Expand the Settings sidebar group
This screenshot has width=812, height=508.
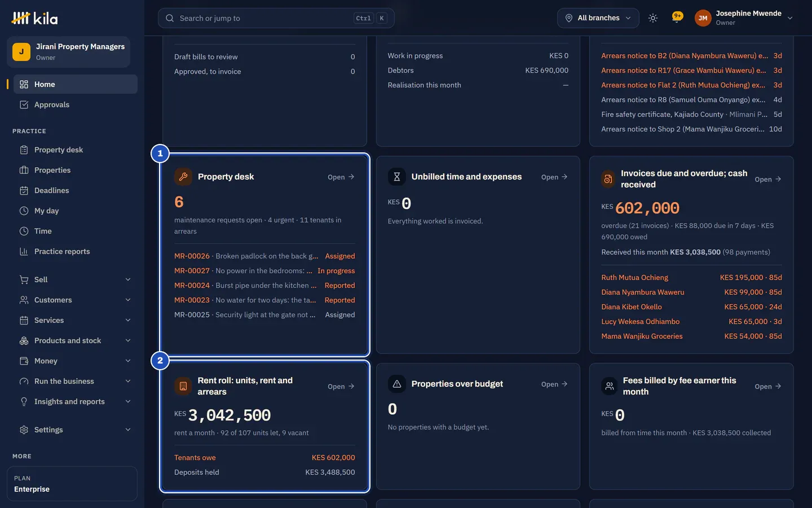pos(76,430)
